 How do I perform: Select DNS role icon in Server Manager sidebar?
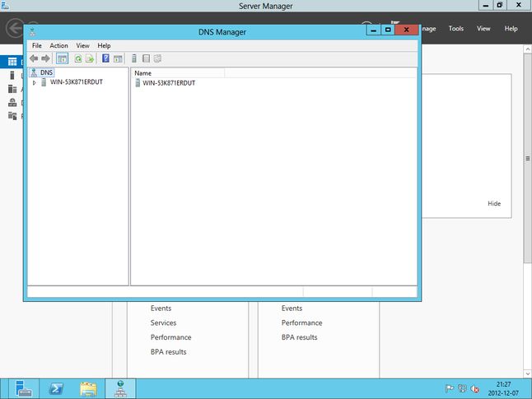coord(12,102)
